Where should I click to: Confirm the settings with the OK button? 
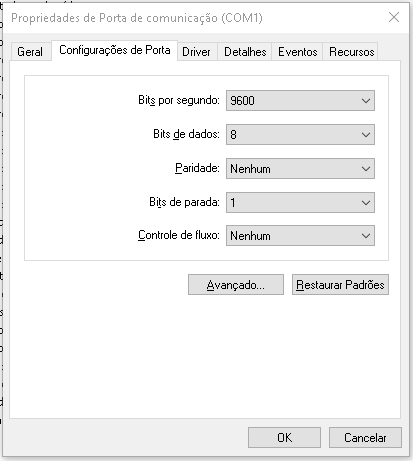click(284, 437)
